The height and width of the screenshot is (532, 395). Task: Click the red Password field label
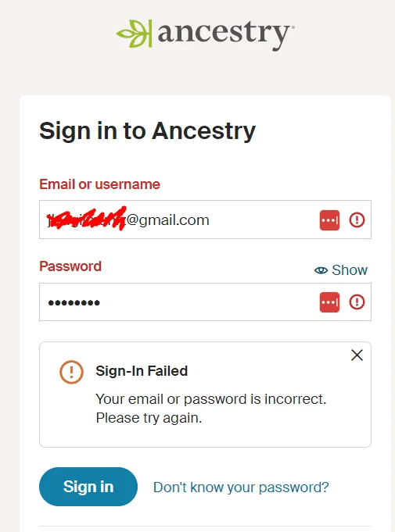(70, 266)
